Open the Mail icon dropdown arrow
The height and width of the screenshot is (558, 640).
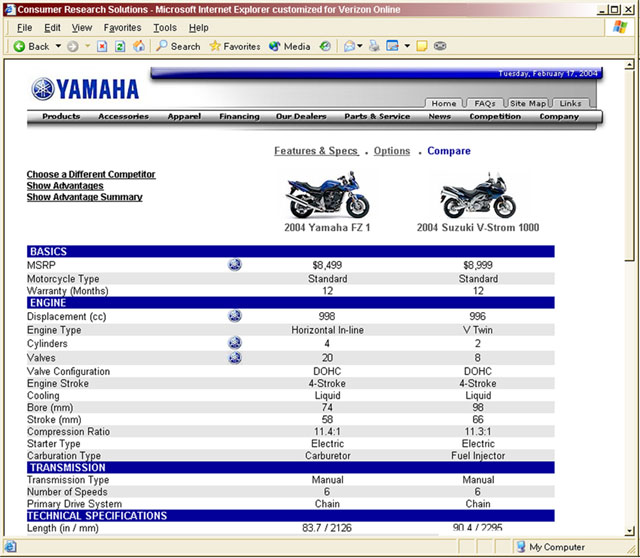[360, 46]
